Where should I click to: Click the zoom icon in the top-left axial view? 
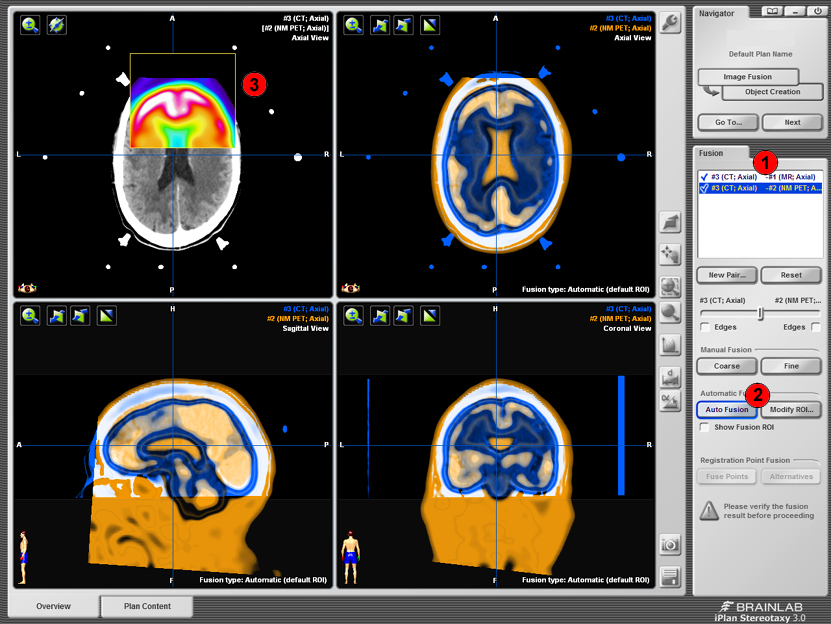[31, 25]
